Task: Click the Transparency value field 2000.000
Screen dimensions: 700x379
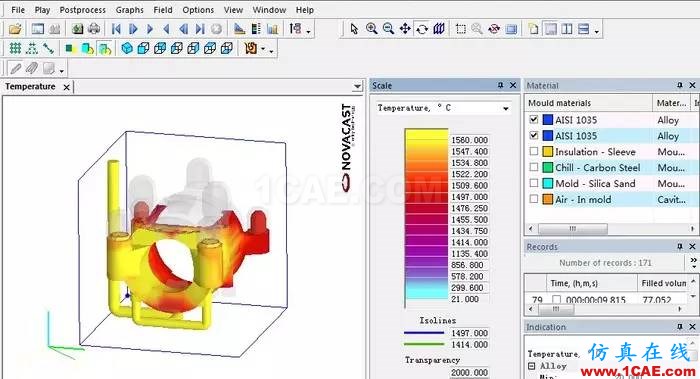Action: point(469,372)
